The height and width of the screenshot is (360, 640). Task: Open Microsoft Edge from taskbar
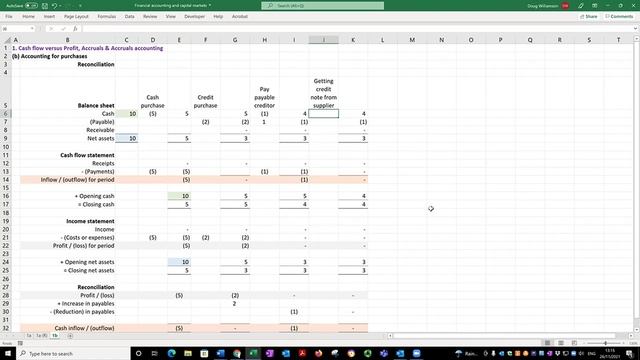pyautogui.click(x=171, y=353)
